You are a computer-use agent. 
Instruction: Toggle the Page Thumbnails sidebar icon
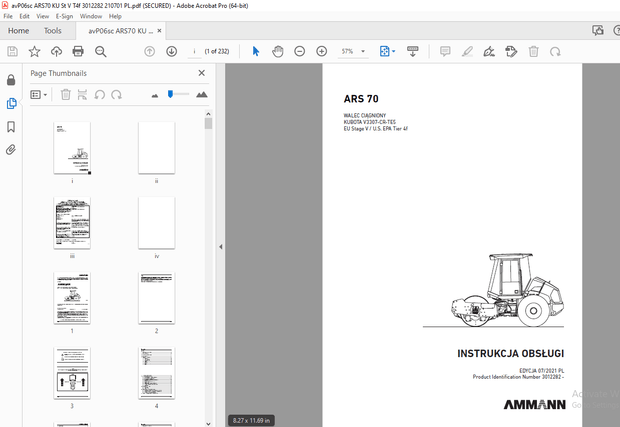pyautogui.click(x=11, y=104)
